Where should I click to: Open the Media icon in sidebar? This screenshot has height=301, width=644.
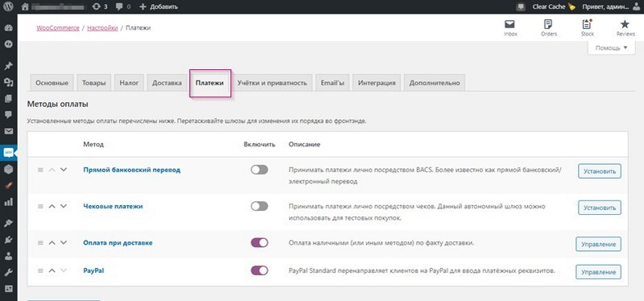click(x=9, y=83)
